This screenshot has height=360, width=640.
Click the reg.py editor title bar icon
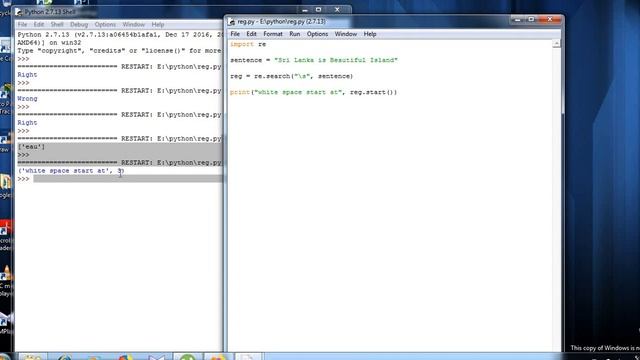click(x=231, y=22)
